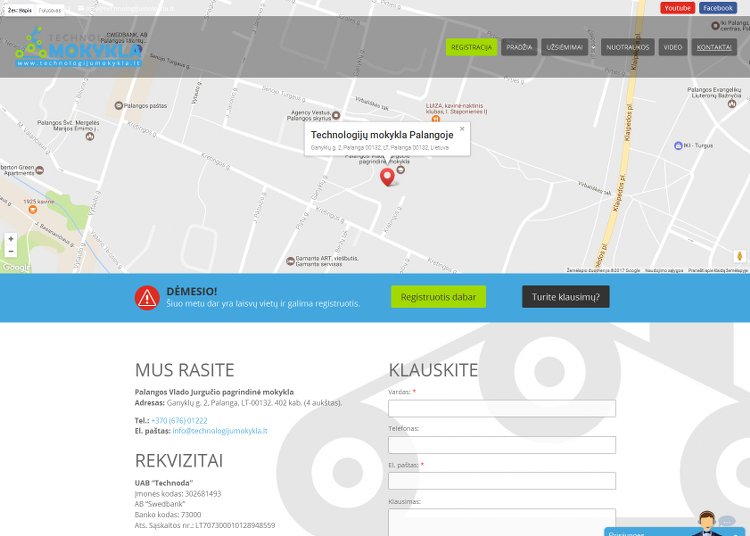Click the Gamanta ART hotel marker
The image size is (750, 536).
tap(290, 261)
